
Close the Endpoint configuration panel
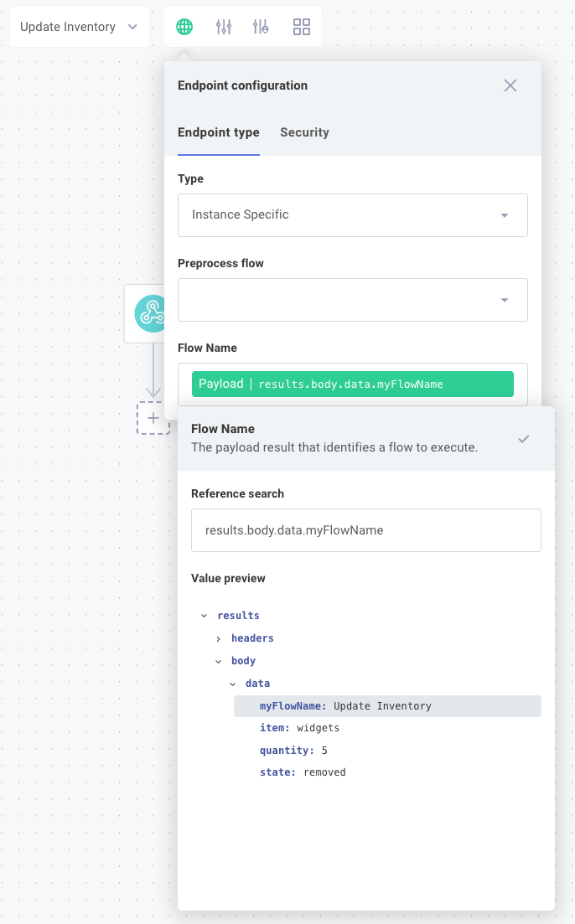tap(510, 85)
